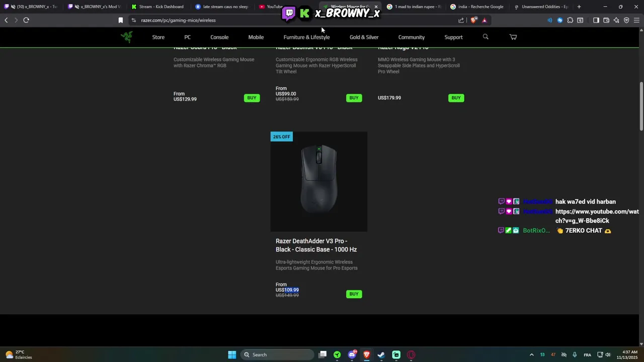Click BUY for the US$129.99 mouse
Image resolution: width=644 pixels, height=362 pixels.
click(x=252, y=98)
